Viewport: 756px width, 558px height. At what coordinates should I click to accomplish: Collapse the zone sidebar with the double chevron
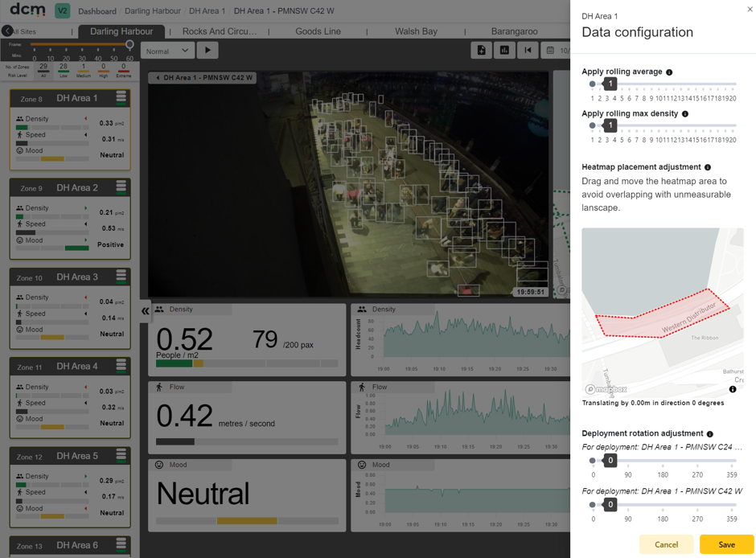[145, 311]
